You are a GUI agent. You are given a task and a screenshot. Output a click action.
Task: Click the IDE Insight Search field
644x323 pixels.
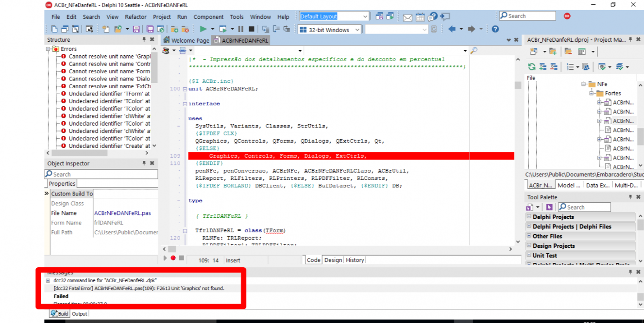[x=527, y=16]
